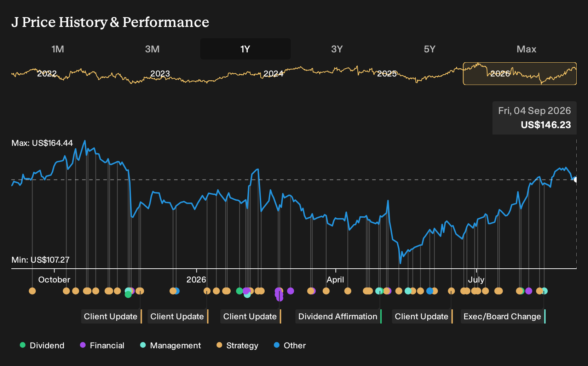Switch to the 5Y time range
588x366 pixels.
click(x=430, y=49)
